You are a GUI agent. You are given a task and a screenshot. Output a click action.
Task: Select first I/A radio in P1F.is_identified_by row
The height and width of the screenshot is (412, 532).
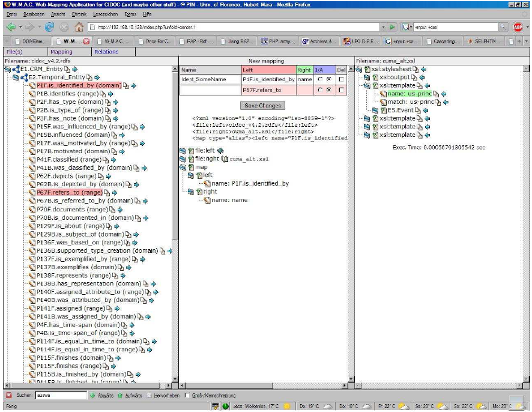click(x=319, y=79)
